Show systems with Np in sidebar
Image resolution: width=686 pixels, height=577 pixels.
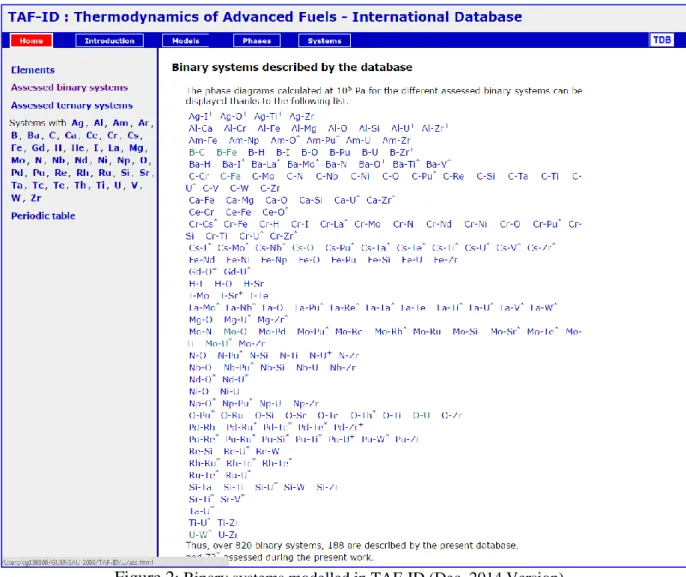[123, 160]
